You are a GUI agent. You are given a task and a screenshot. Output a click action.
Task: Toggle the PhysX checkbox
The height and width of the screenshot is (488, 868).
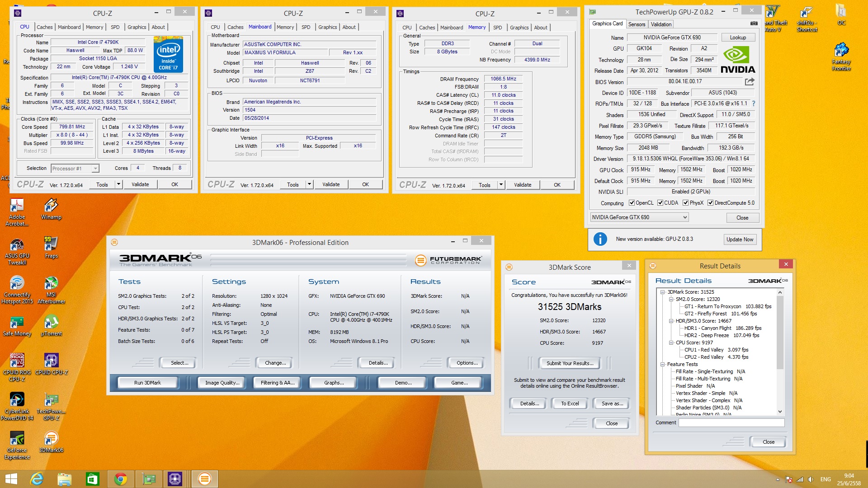685,203
